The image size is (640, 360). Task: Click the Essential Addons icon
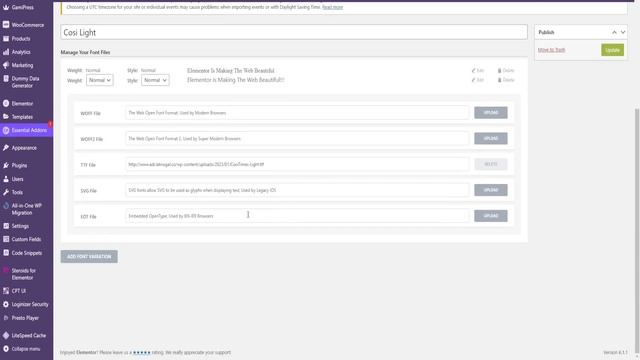[6, 130]
